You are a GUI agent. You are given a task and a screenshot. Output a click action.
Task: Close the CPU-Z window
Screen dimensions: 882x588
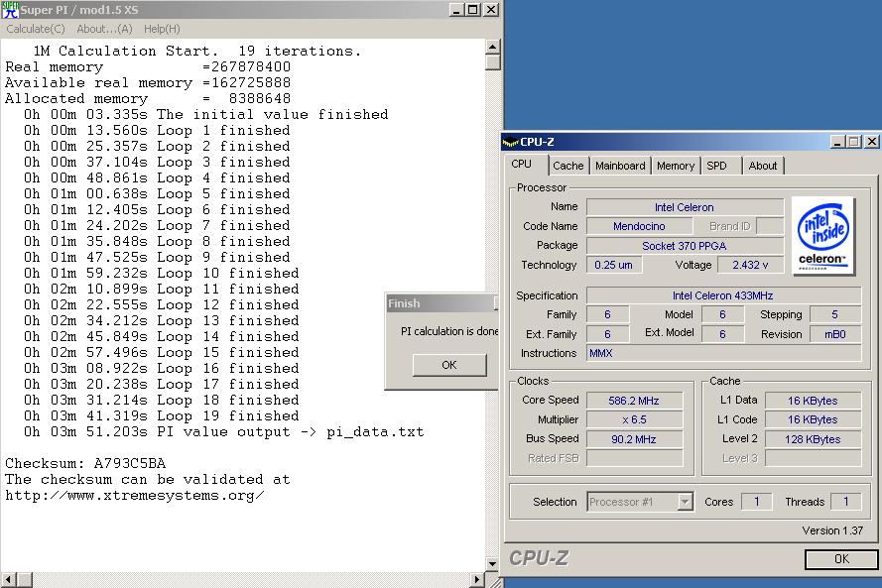[871, 142]
